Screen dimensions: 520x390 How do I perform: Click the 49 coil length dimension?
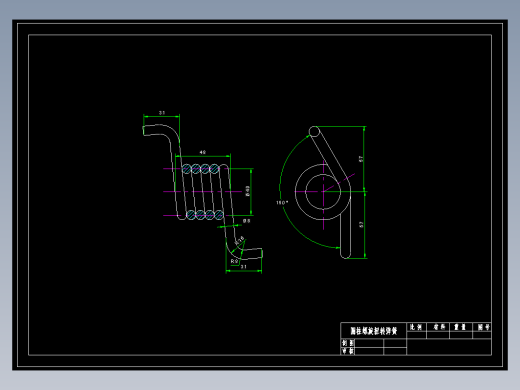[203, 152]
